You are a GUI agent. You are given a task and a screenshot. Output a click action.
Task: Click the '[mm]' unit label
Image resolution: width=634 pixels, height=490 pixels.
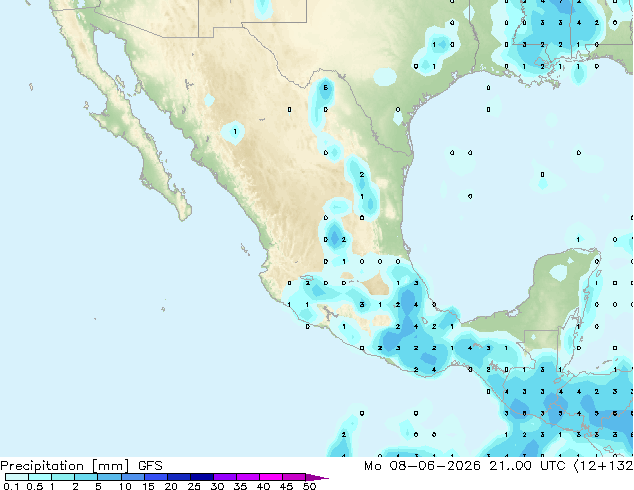coord(111,466)
